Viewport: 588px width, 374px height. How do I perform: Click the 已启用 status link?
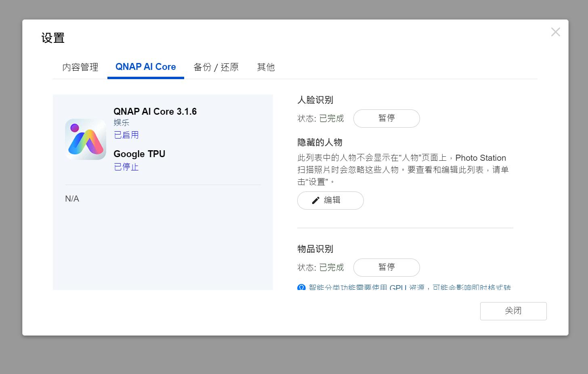[x=126, y=135]
